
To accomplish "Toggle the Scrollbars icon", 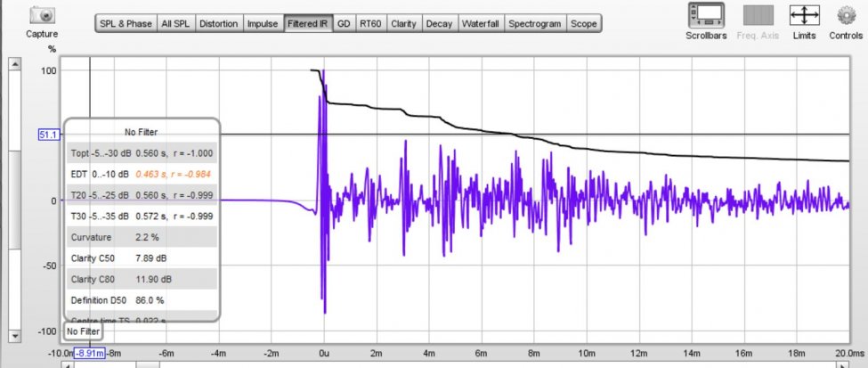I will click(706, 15).
